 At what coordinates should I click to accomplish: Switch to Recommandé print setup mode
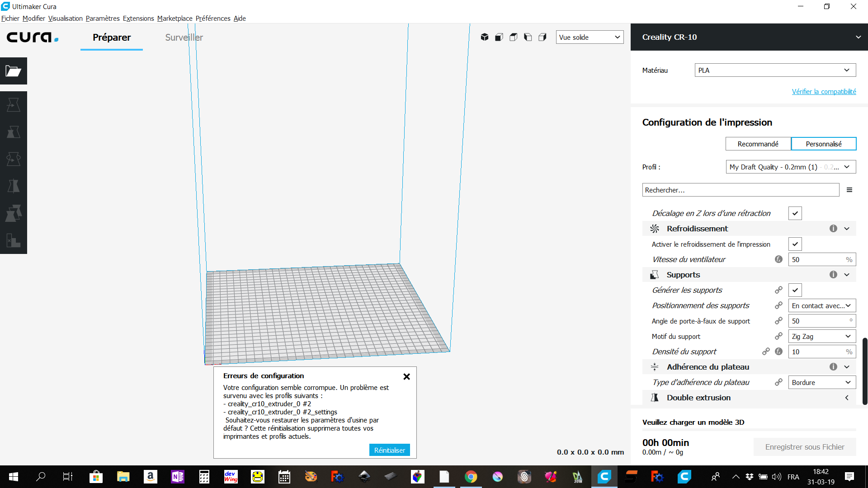(x=758, y=144)
